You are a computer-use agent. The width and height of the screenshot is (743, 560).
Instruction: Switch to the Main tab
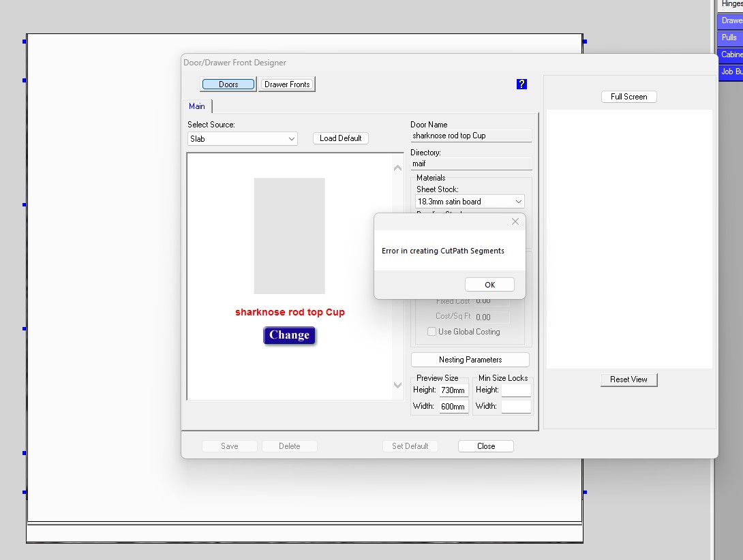[x=197, y=106]
